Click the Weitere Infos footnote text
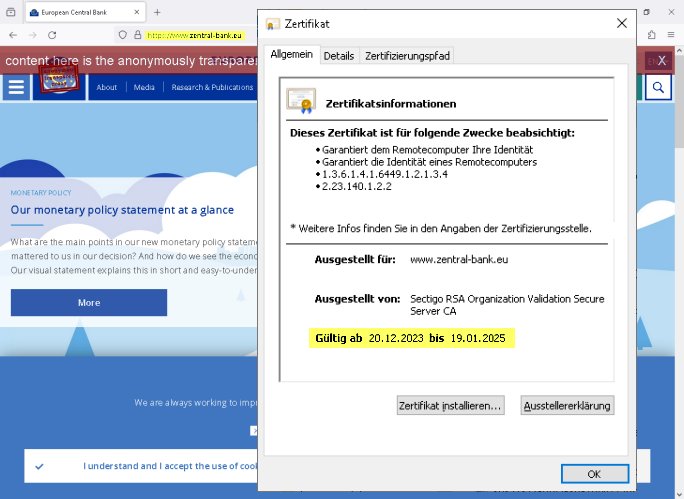 tap(441, 228)
